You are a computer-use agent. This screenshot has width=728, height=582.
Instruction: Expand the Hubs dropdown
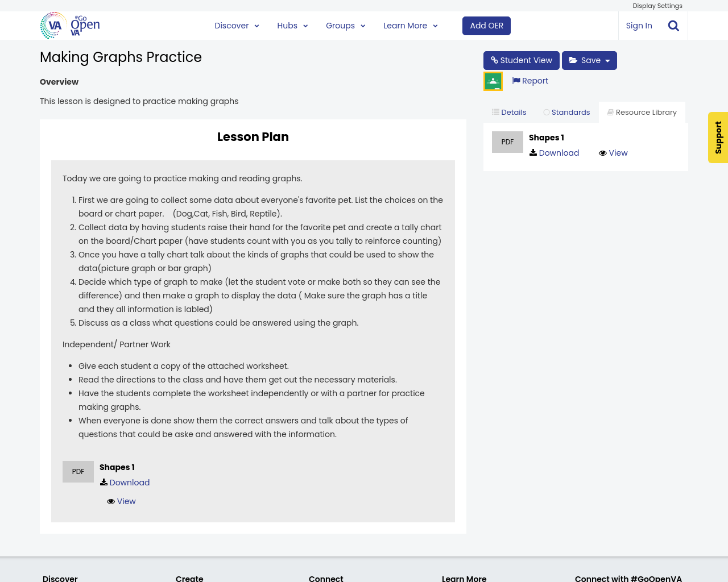292,26
